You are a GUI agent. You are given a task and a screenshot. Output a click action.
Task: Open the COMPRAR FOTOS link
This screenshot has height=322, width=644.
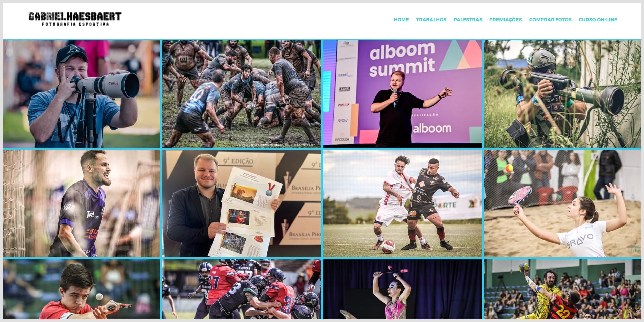(550, 20)
